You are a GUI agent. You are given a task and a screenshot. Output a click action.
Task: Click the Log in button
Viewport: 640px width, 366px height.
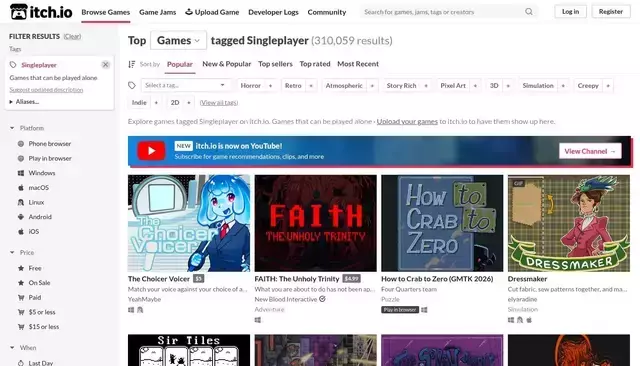coord(570,11)
